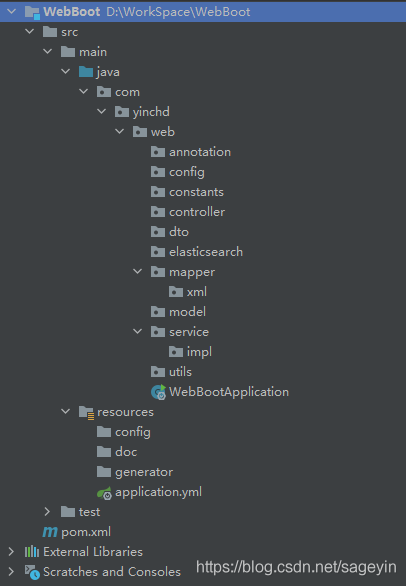The height and width of the screenshot is (586, 406).
Task: Click the Scratches and Consoles icon
Action: [x=32, y=572]
